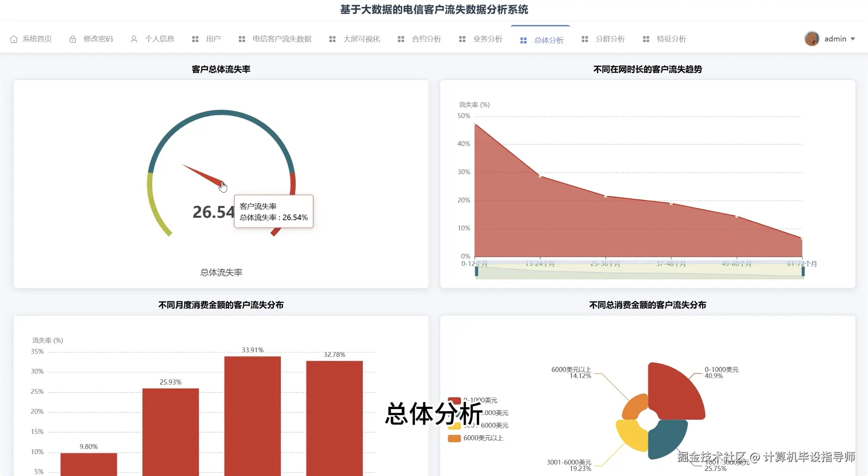Click the home icon beside 系统首页

coord(14,39)
